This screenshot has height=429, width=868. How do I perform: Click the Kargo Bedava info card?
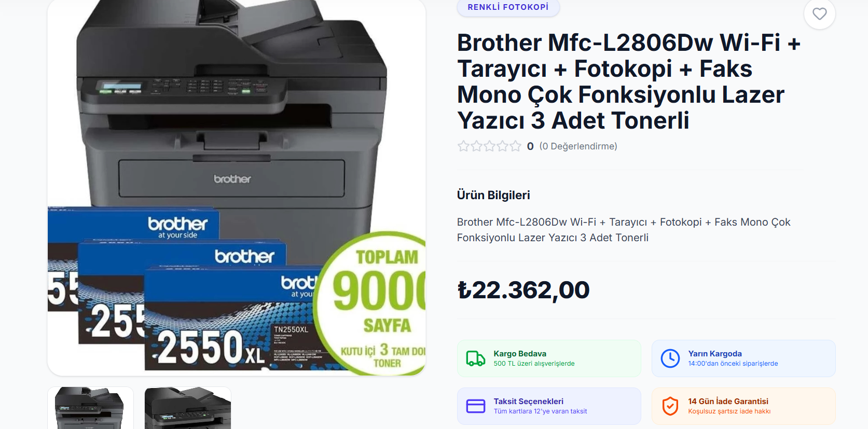[x=549, y=358]
